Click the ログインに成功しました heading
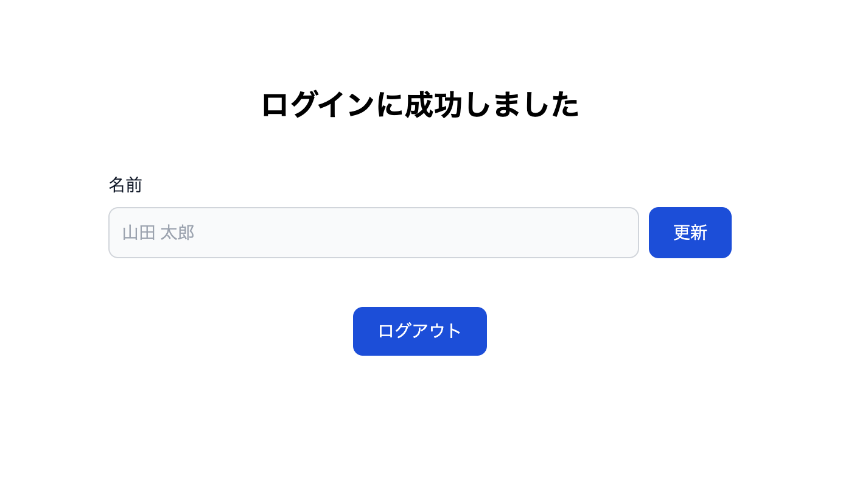 pos(419,105)
